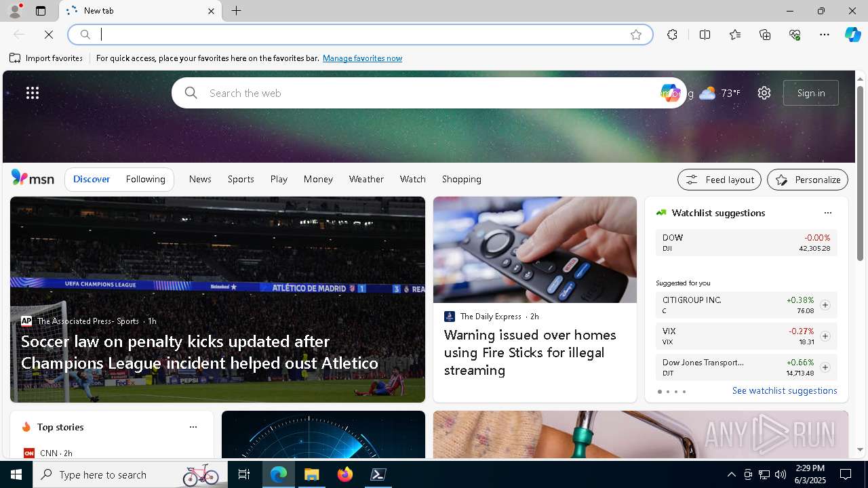Open the Fire Sticks warning article
The width and height of the screenshot is (868, 488).
tap(530, 352)
